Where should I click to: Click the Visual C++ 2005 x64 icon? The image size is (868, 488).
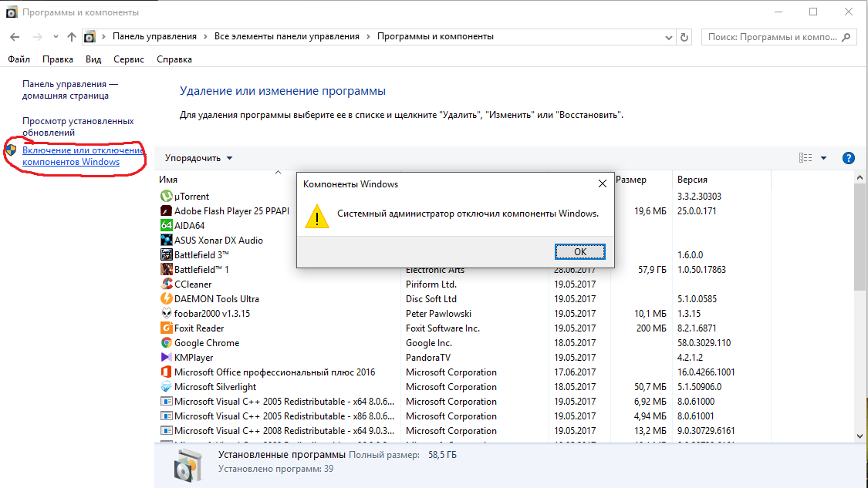pos(166,402)
